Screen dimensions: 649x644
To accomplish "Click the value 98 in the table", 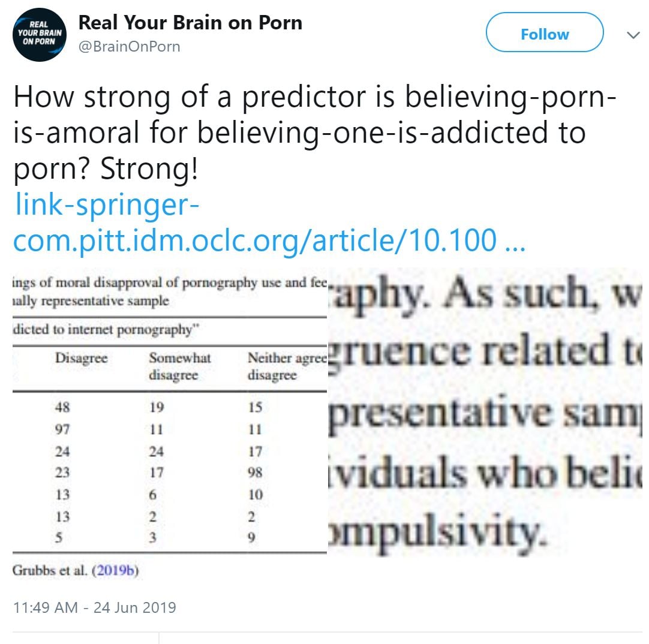I will [x=256, y=473].
